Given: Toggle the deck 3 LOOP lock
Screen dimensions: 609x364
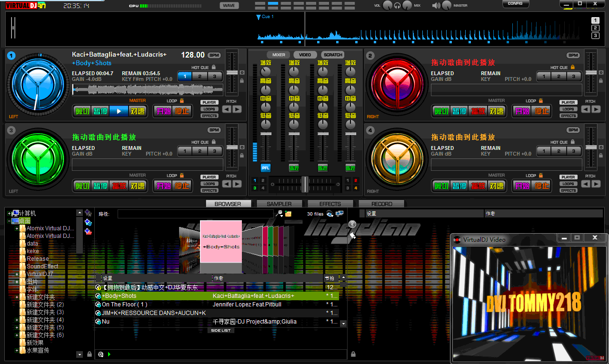Looking at the screenshot, I should click(x=181, y=176).
